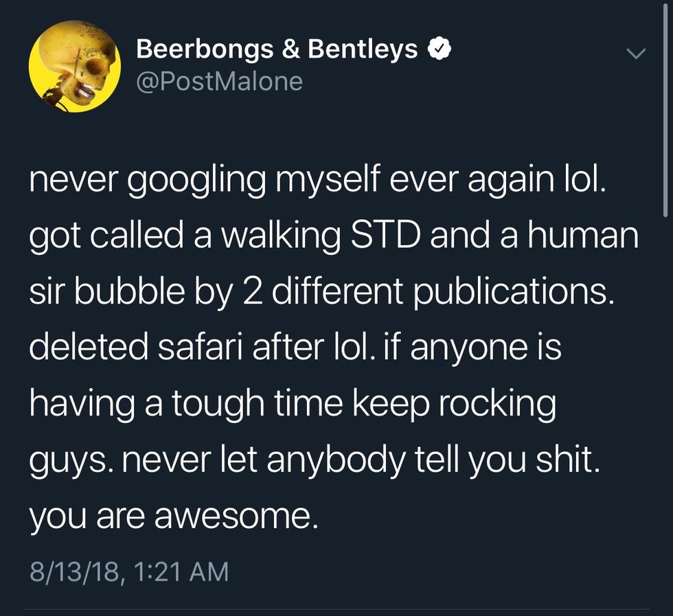Expand the tweet options chevron

(637, 52)
